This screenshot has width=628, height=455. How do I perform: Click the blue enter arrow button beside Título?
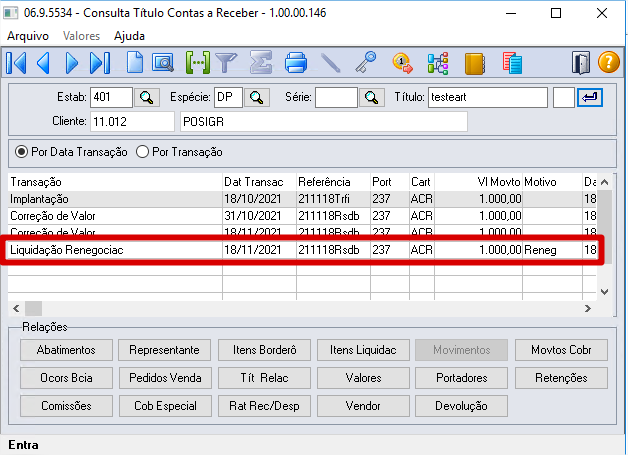(590, 97)
